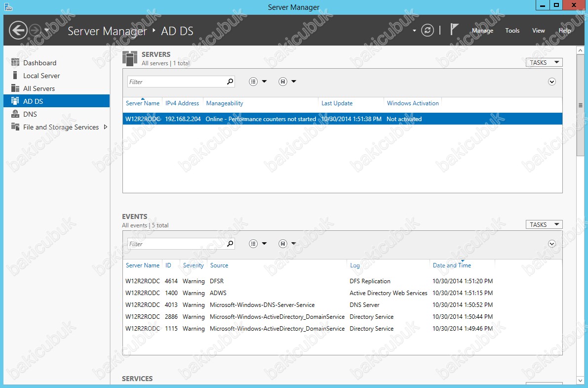588x388 pixels.
Task: Expand the Servers filter panel chevron
Action: [x=551, y=82]
